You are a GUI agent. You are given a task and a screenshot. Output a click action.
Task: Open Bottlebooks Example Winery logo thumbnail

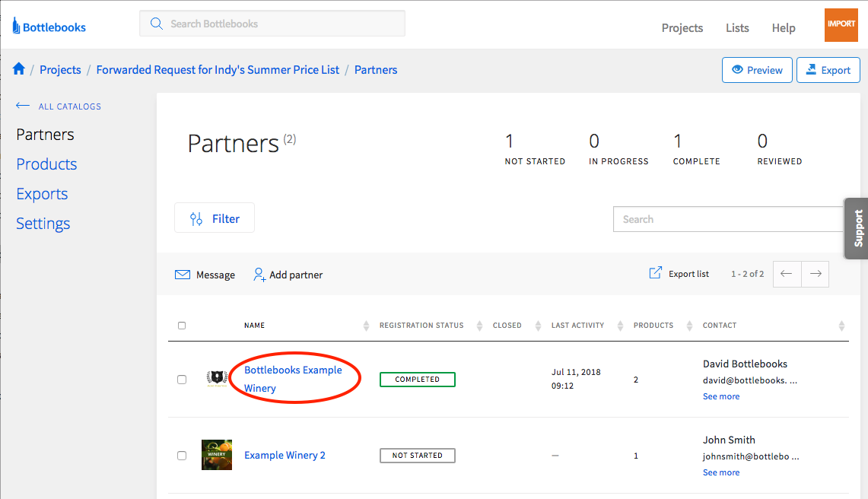[x=217, y=379]
